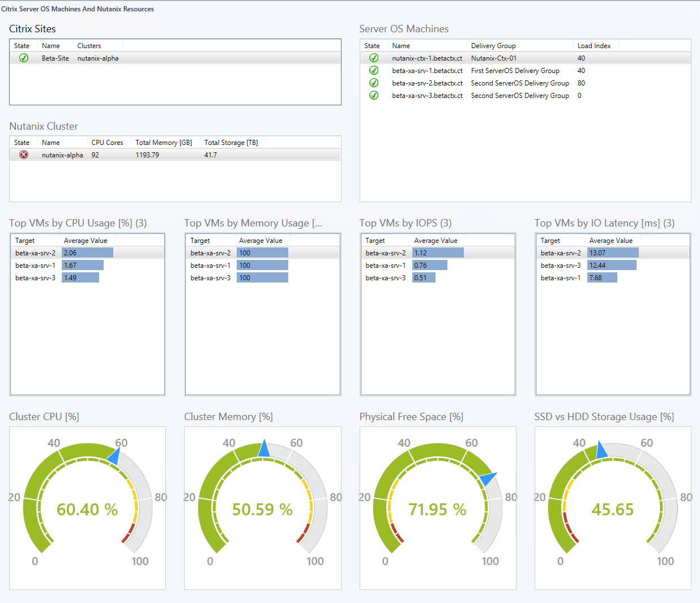
Task: Sort Server OS Machines by Load Index header
Action: 594,46
